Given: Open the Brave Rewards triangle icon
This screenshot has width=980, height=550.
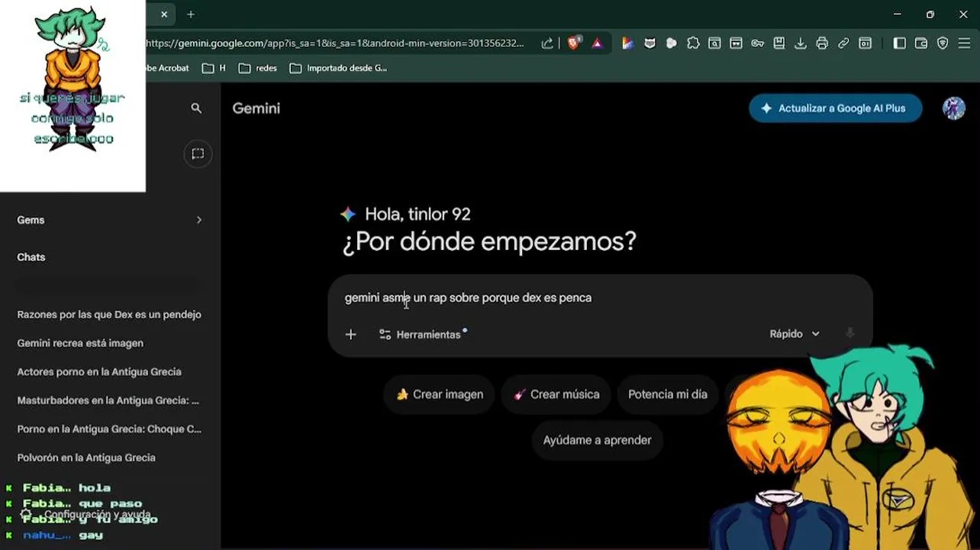Looking at the screenshot, I should pyautogui.click(x=597, y=44).
